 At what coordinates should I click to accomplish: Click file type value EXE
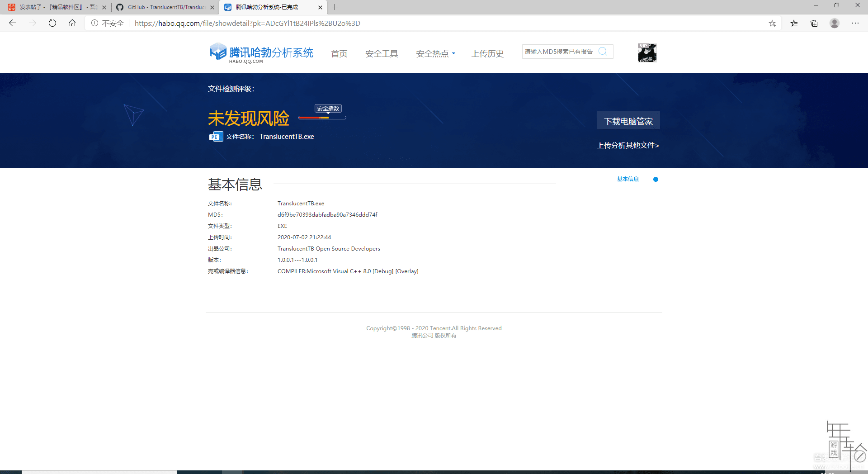click(x=282, y=226)
